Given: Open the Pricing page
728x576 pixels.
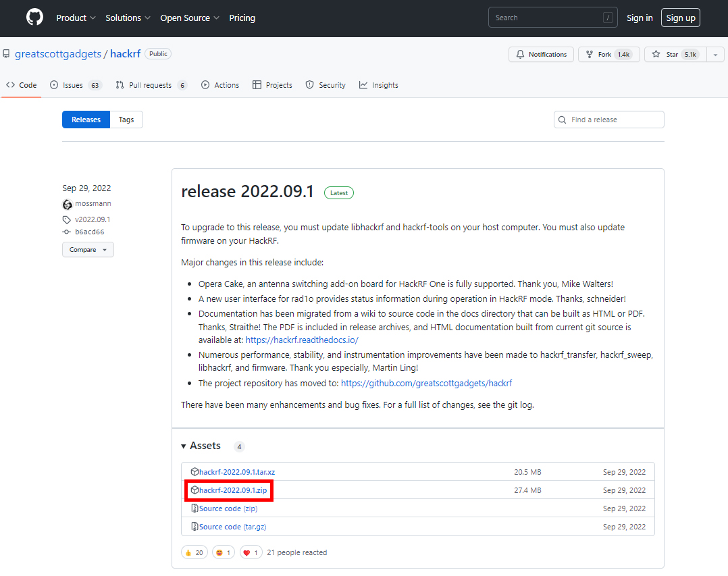Looking at the screenshot, I should coord(242,18).
